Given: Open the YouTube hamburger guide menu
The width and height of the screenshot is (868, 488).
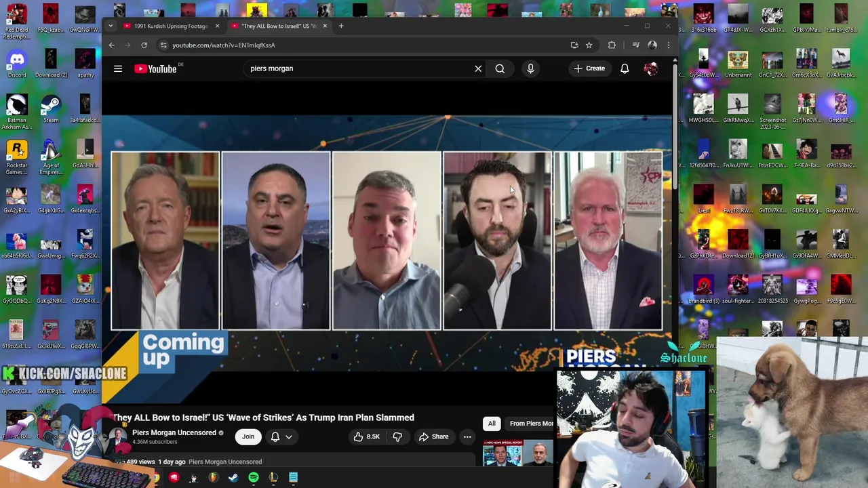Looking at the screenshot, I should pos(118,68).
